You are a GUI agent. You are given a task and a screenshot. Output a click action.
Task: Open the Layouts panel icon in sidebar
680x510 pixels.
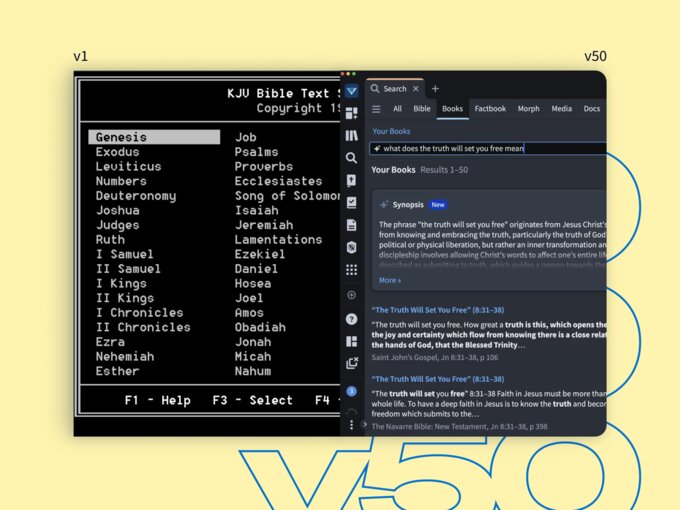click(x=352, y=341)
